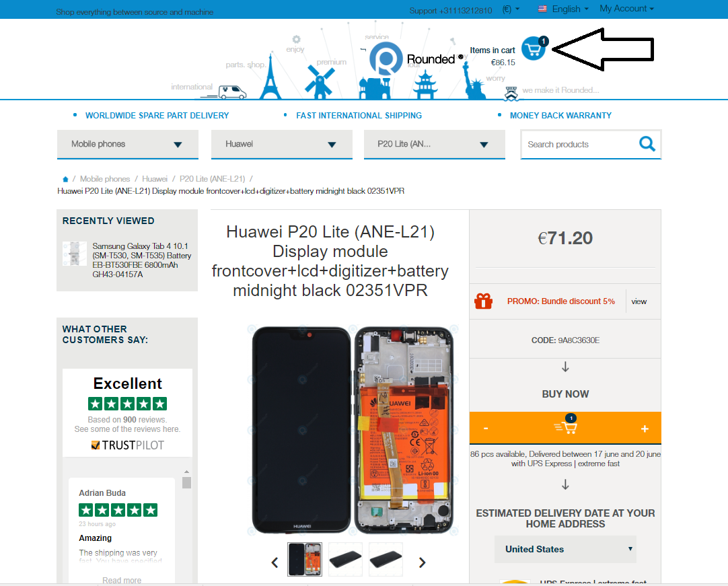
Task: Click the reviews scrollbar thumb
Action: pyautogui.click(x=186, y=483)
